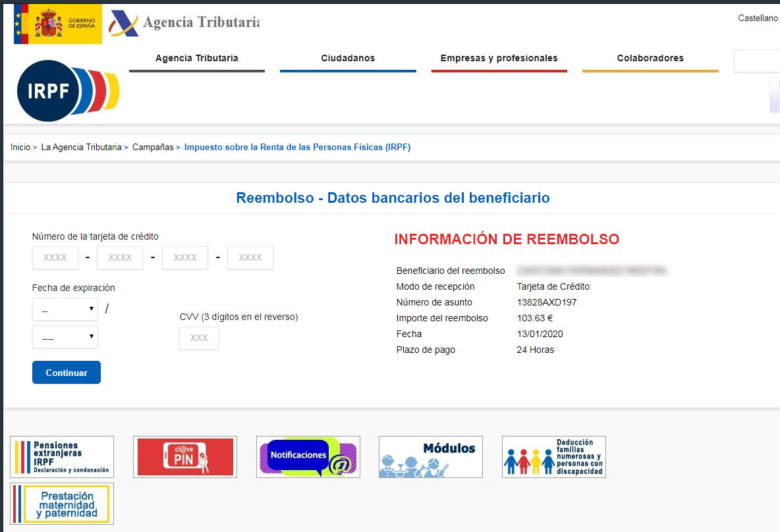Screen dimensions: 780x532
Task: Click the Gobierno de España logo
Action: pyautogui.click(x=58, y=24)
